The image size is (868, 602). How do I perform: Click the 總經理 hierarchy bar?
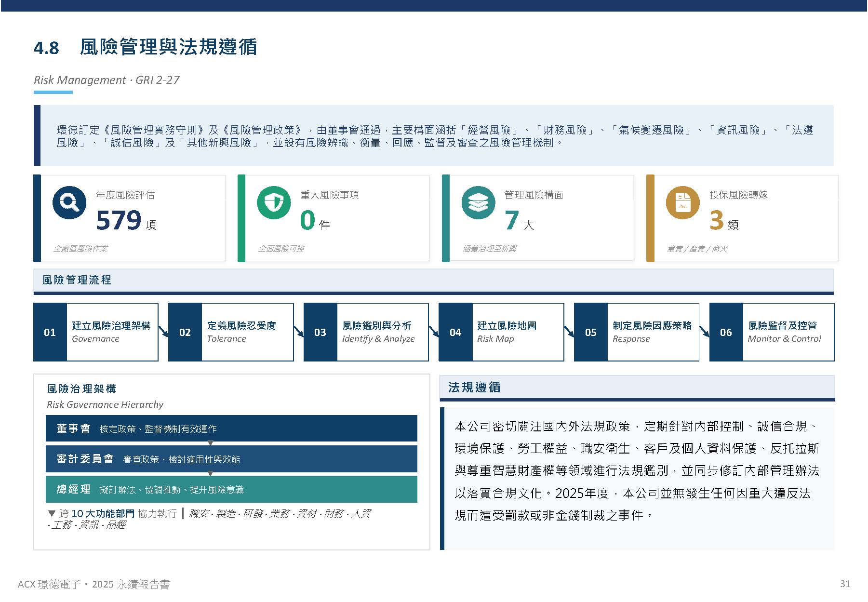click(x=231, y=489)
